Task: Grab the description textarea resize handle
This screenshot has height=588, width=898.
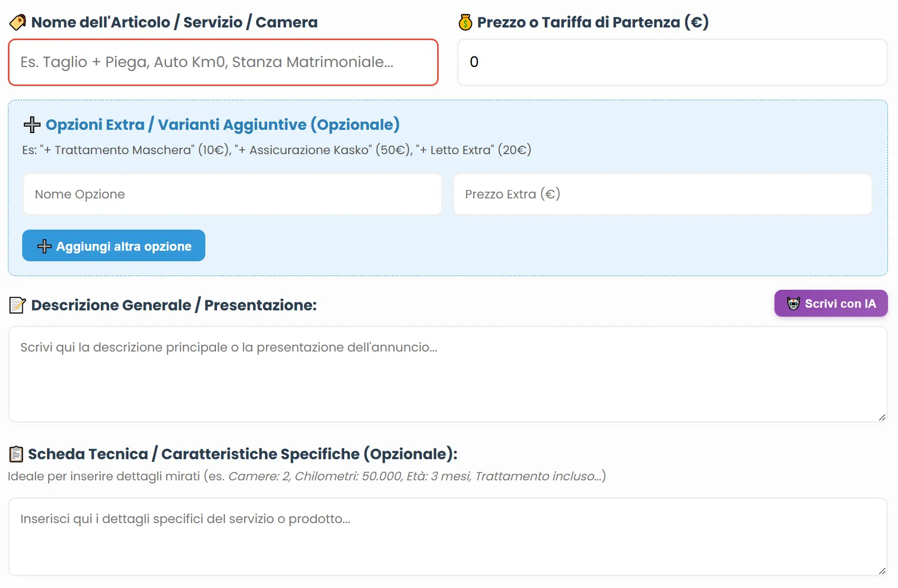Action: click(882, 417)
